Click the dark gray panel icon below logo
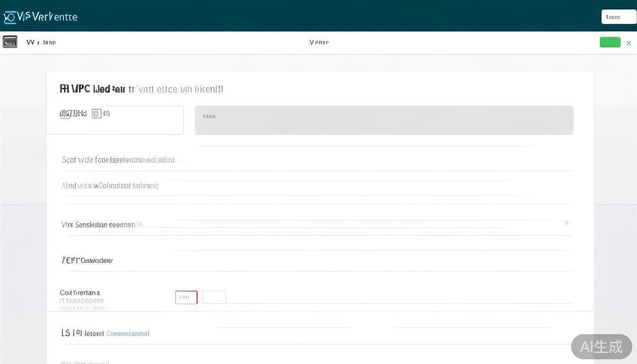The image size is (637, 364). [x=10, y=42]
